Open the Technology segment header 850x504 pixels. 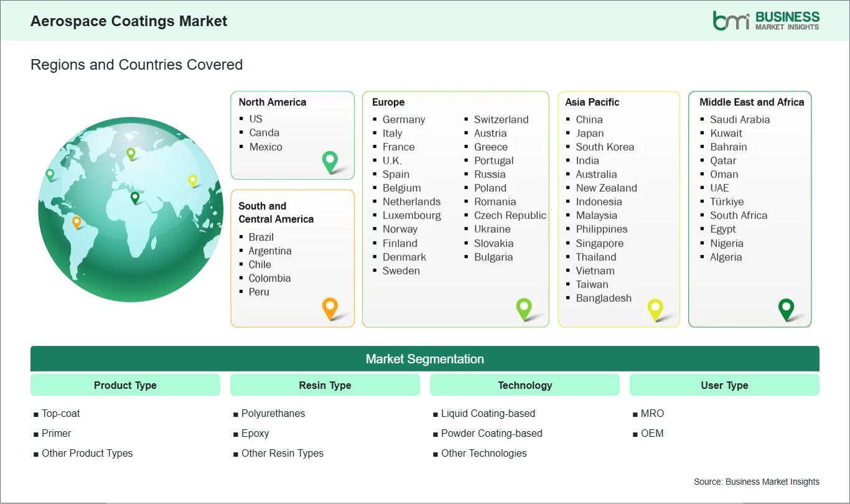pos(525,385)
